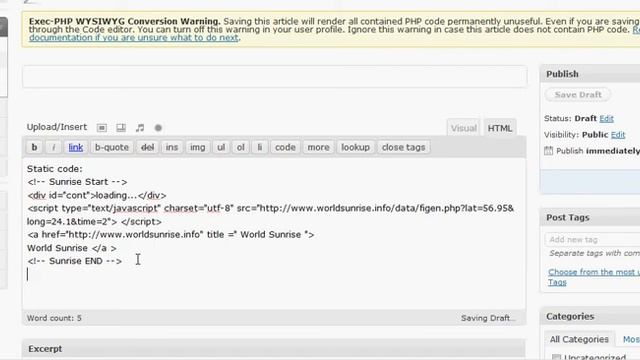Click the Add Audio music note icon
The width and height of the screenshot is (640, 360).
140,128
